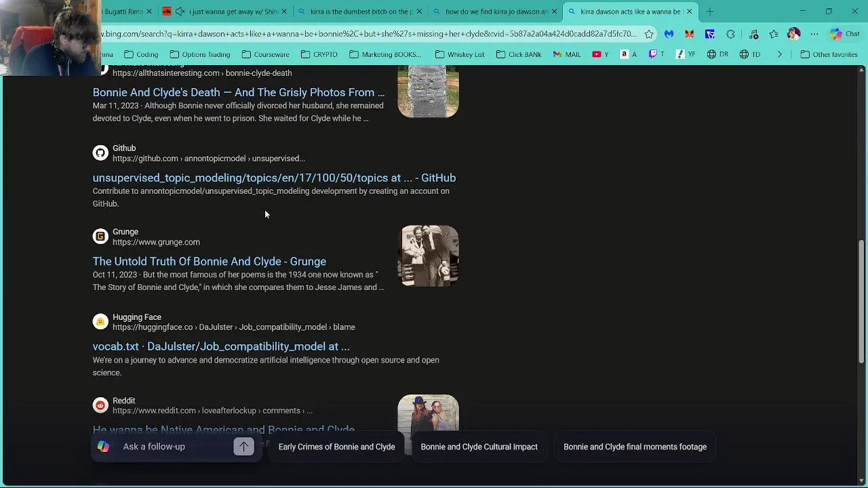Close the 'how do we find kirra' tab
Image resolution: width=868 pixels, height=488 pixels.
pos(554,12)
